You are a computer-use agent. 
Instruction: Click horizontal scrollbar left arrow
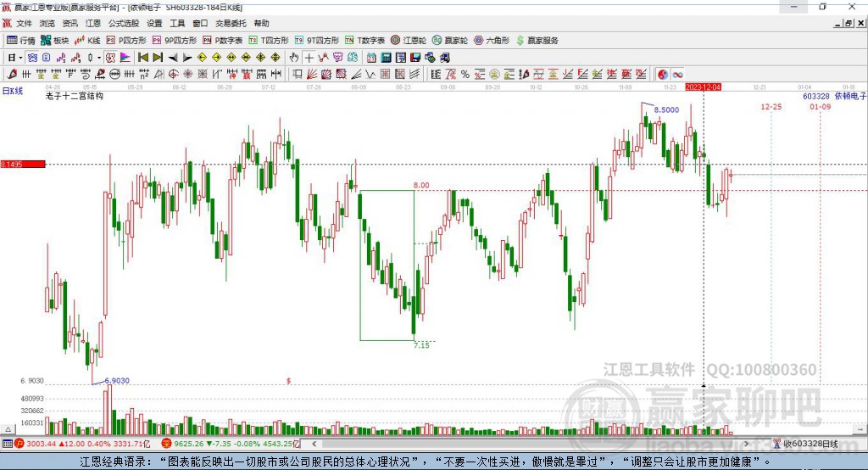[314, 444]
